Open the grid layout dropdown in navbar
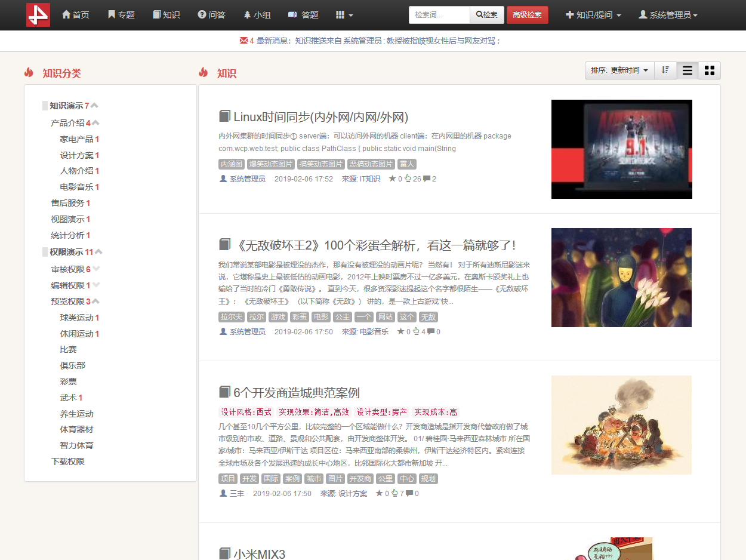 pos(344,15)
